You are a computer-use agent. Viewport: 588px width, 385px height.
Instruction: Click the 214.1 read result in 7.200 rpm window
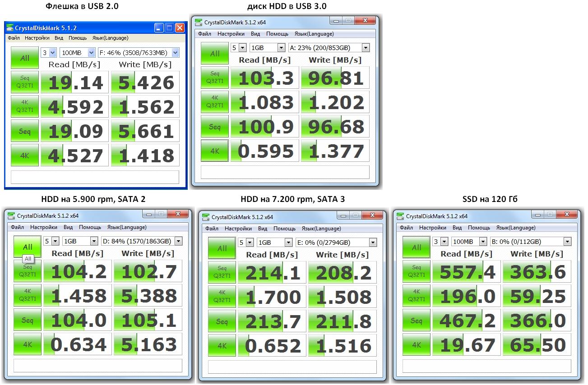[x=272, y=272]
